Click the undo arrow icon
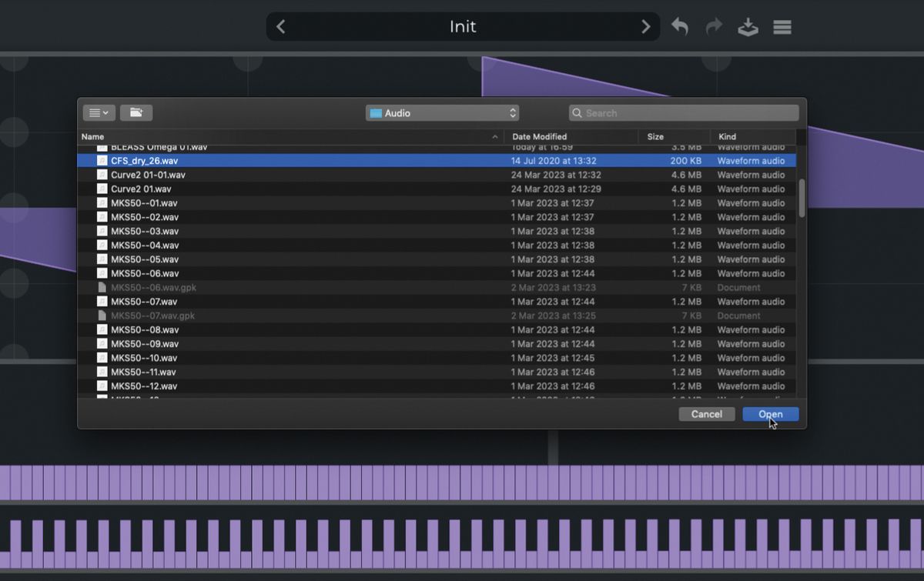This screenshot has width=924, height=581. click(679, 27)
